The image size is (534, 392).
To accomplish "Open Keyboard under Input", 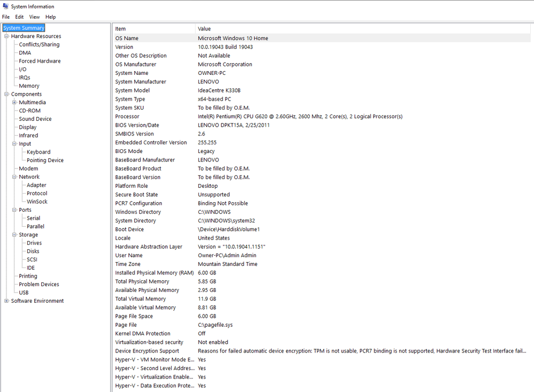I will [38, 152].
